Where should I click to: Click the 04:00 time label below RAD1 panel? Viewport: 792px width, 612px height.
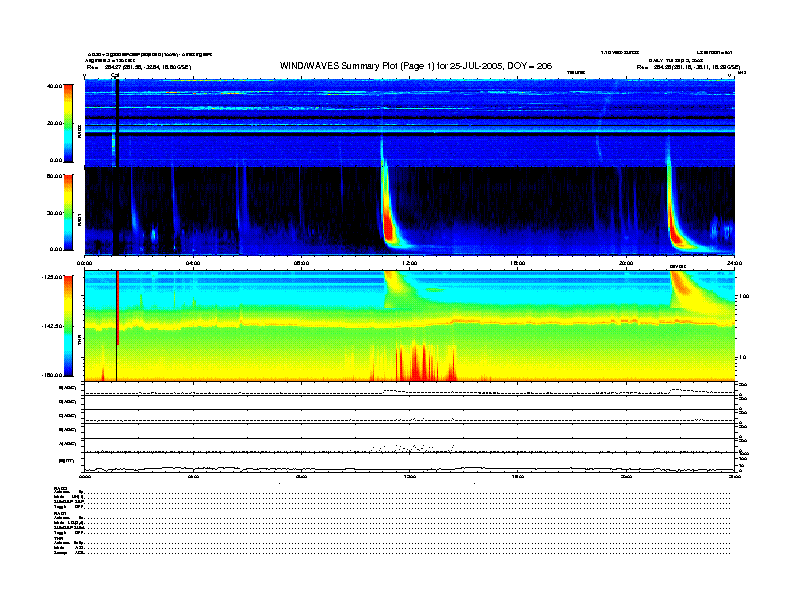click(x=193, y=263)
